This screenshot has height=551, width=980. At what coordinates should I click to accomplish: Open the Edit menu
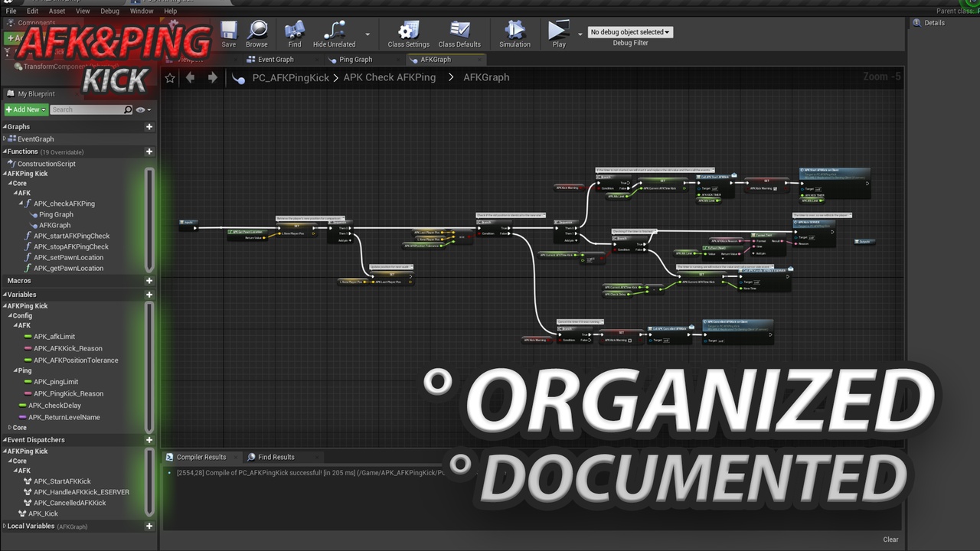(32, 11)
